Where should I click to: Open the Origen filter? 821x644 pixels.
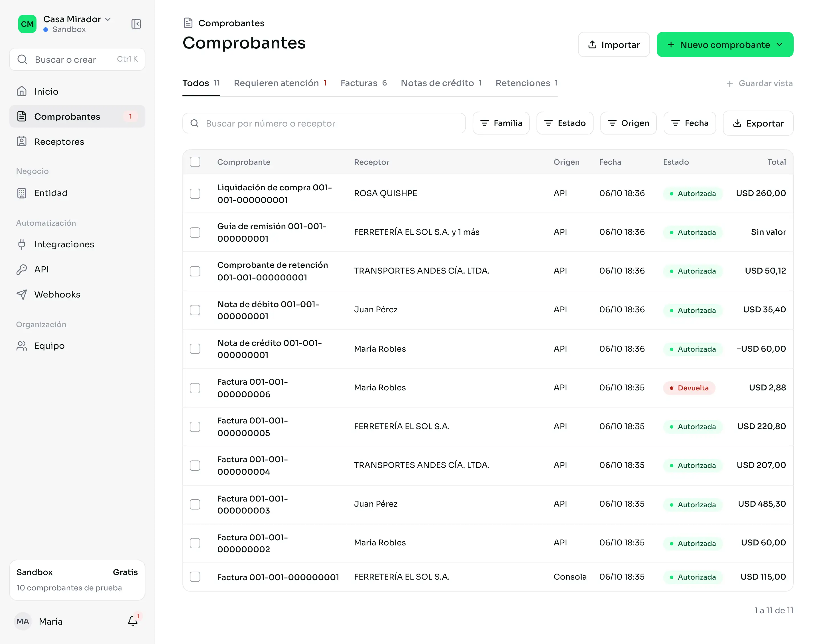(628, 123)
